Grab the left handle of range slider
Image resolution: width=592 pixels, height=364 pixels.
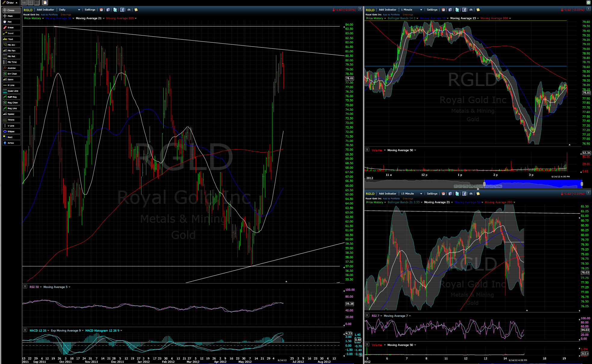tap(484, 183)
